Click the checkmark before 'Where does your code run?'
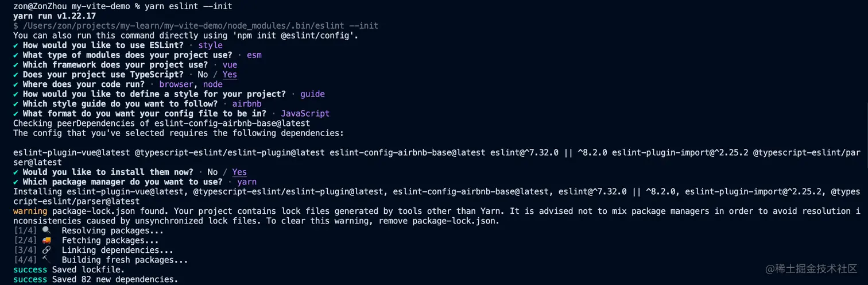The width and height of the screenshot is (868, 285). tap(16, 84)
